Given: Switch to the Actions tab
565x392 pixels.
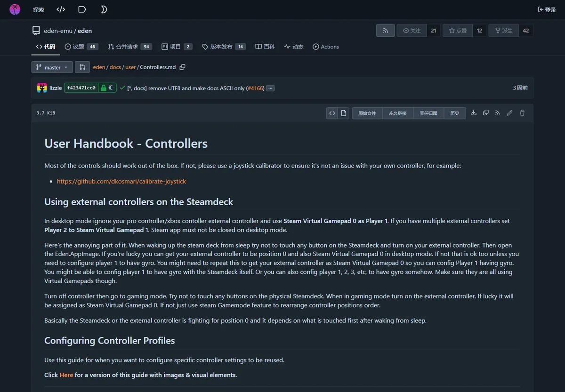Looking at the screenshot, I should [x=326, y=47].
